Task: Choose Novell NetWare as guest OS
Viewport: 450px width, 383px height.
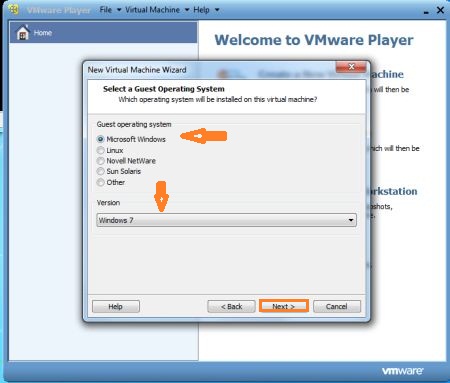Action: tap(100, 161)
